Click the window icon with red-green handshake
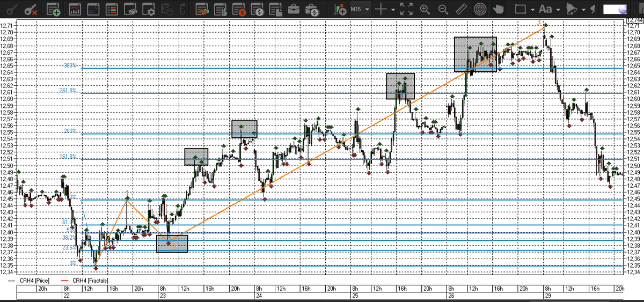The width and height of the screenshot is (644, 302). click(203, 9)
